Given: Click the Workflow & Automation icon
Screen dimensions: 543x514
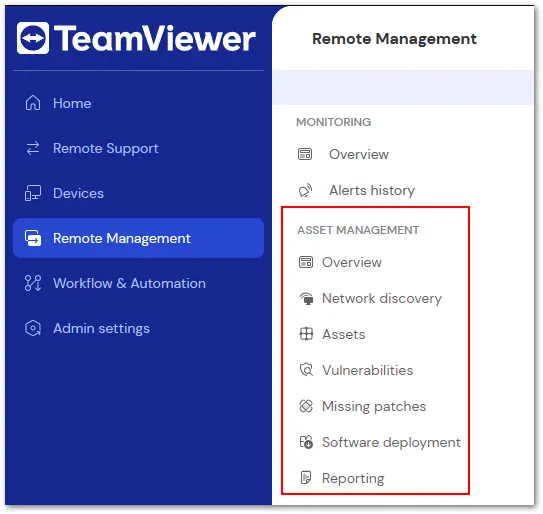Looking at the screenshot, I should (33, 283).
